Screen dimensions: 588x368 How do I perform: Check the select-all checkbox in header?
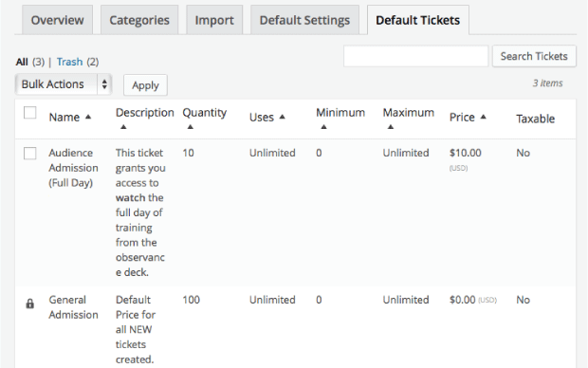(x=30, y=113)
